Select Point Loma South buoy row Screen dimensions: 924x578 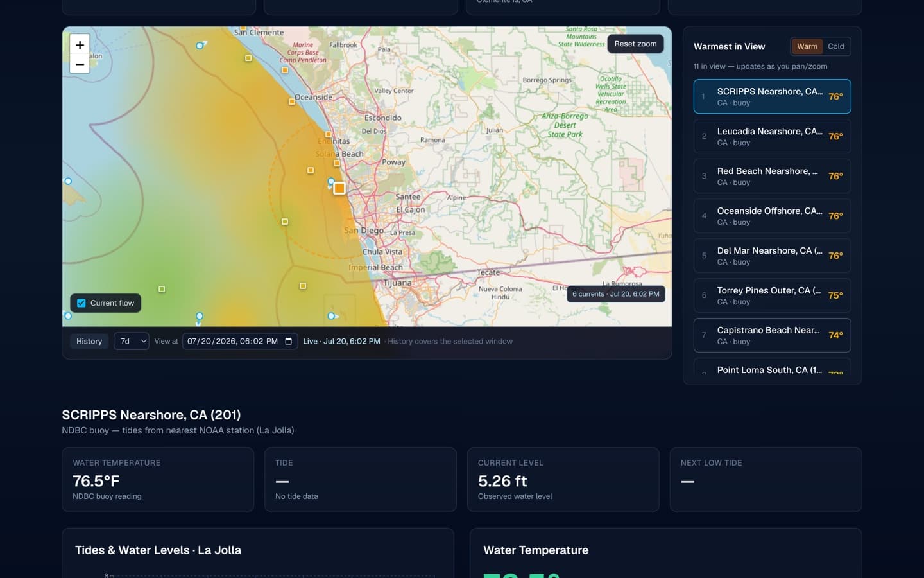[772, 367]
